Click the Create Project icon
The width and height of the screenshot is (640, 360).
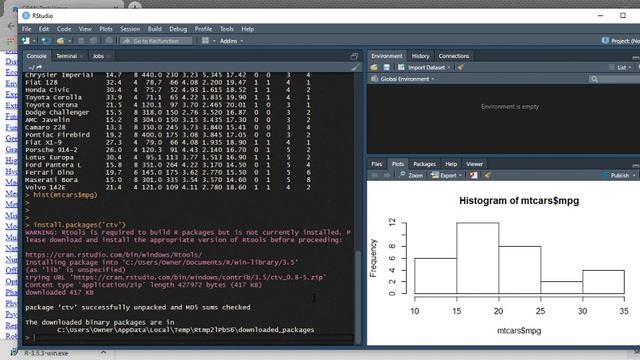tap(45, 41)
